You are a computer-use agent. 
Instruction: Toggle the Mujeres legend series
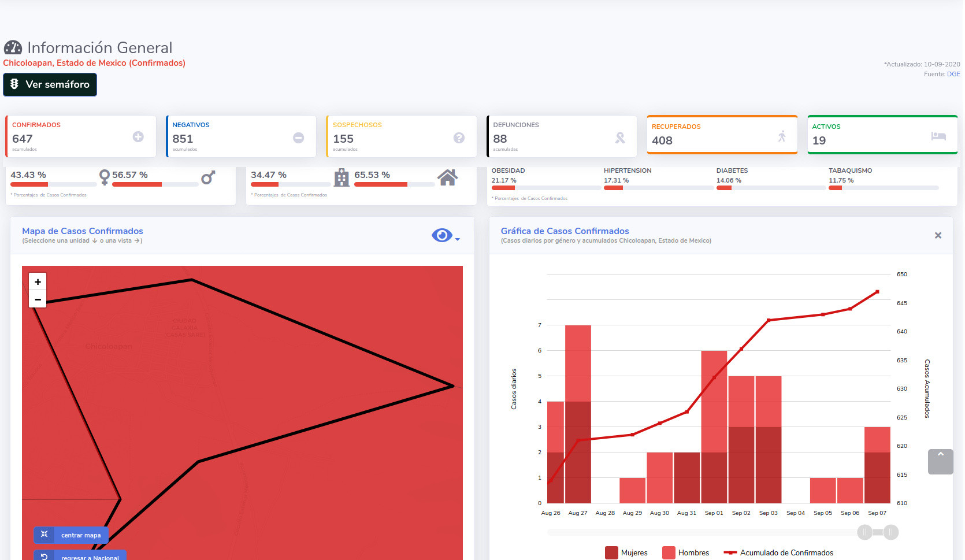point(626,553)
